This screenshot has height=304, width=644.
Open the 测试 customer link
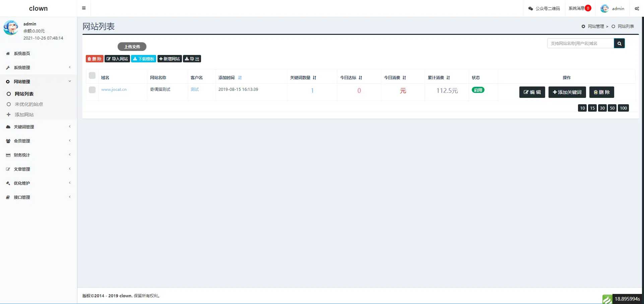tap(195, 89)
